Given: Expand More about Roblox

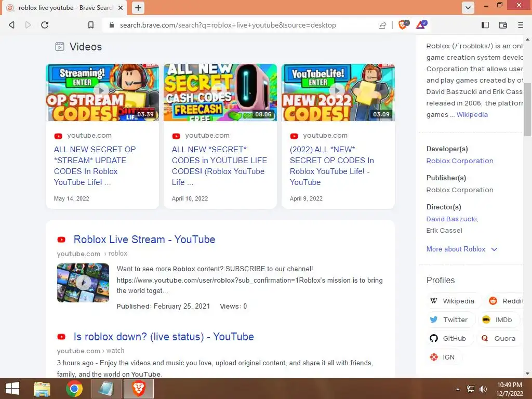Looking at the screenshot, I should coord(461,249).
